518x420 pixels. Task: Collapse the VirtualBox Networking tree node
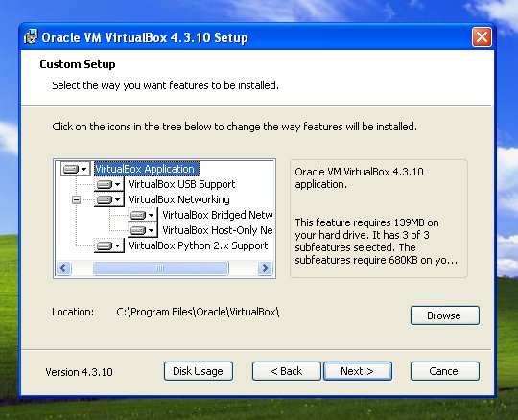coord(76,199)
